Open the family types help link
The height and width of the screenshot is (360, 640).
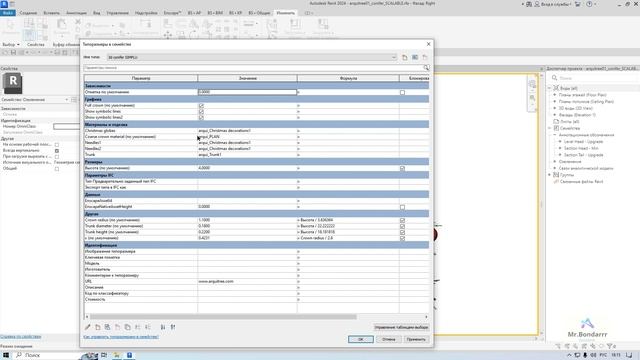[121, 337]
